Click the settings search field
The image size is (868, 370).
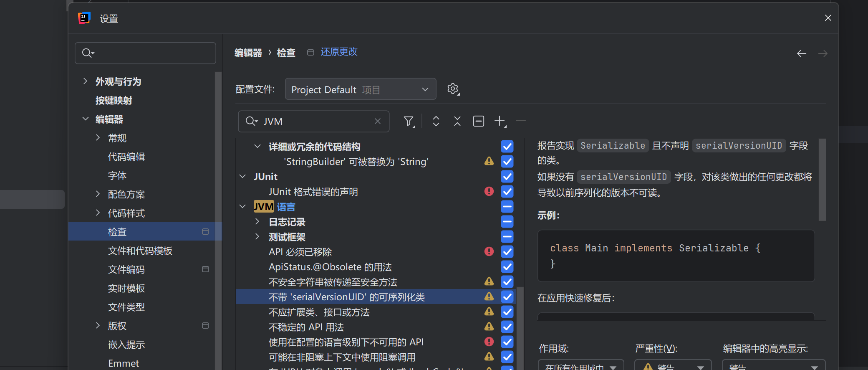click(145, 53)
